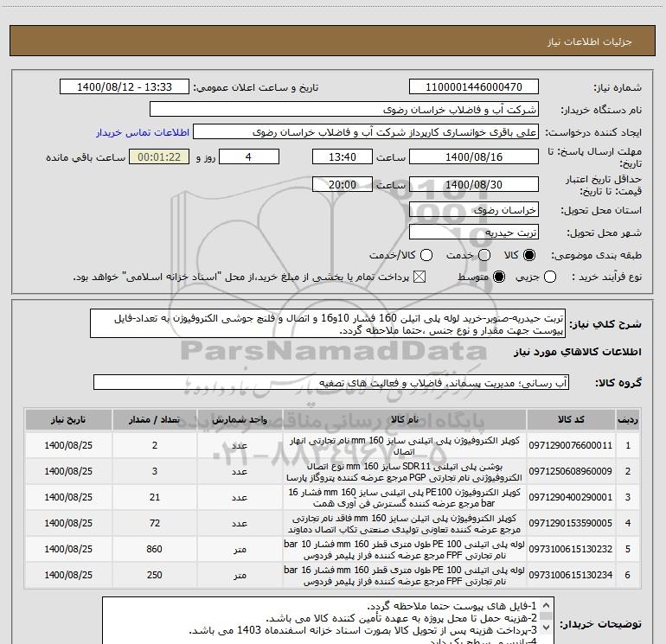Click the تاریخ نیاز column header
The height and width of the screenshot is (644, 666).
[68, 419]
